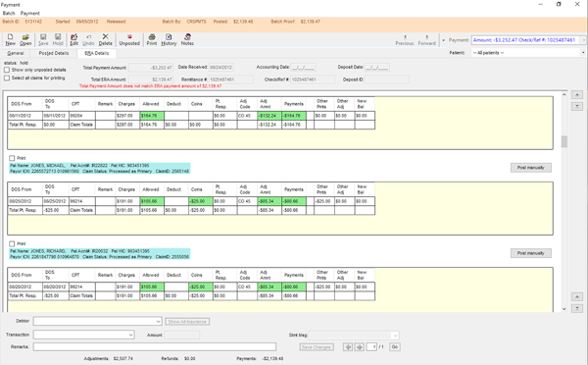Click the Total Payment Amount field
The height and width of the screenshot is (365, 588).
pos(151,68)
